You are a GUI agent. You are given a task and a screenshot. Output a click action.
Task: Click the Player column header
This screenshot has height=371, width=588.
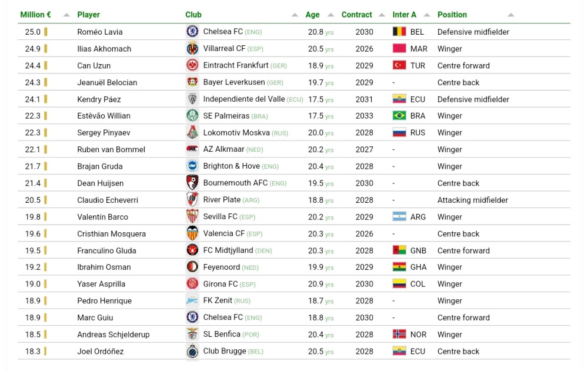tap(89, 15)
